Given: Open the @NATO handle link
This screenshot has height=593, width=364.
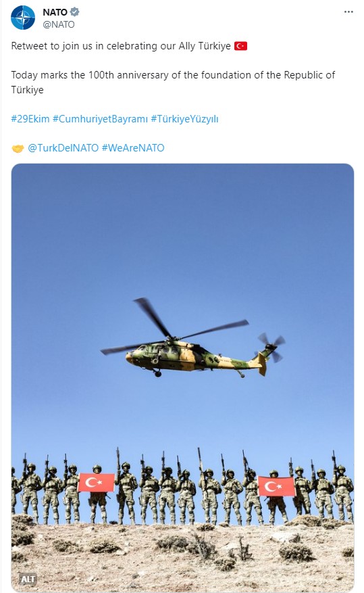Looking at the screenshot, I should pos(59,24).
